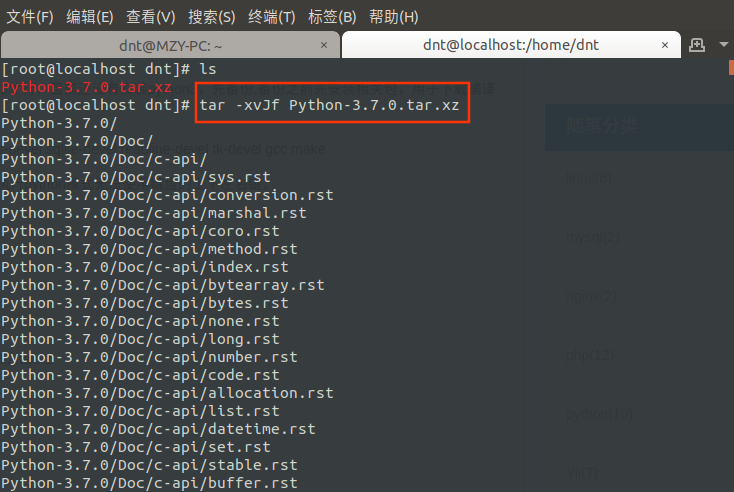734x492 pixels.
Task: Open the tab list dropdown arrow
Action: (724, 44)
